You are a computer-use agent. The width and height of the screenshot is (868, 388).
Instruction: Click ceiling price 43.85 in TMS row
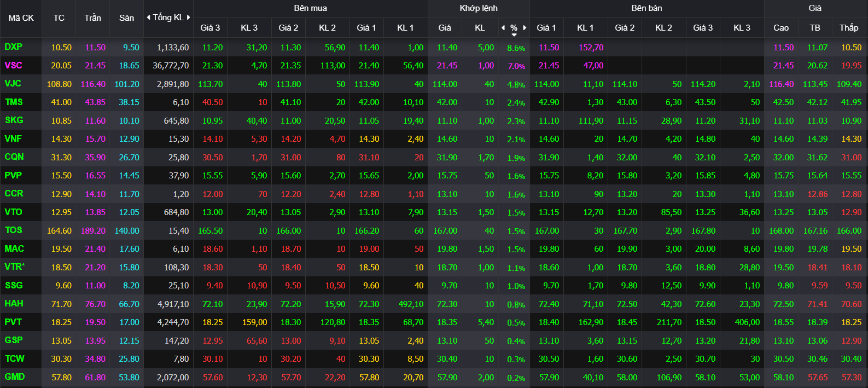(x=95, y=102)
